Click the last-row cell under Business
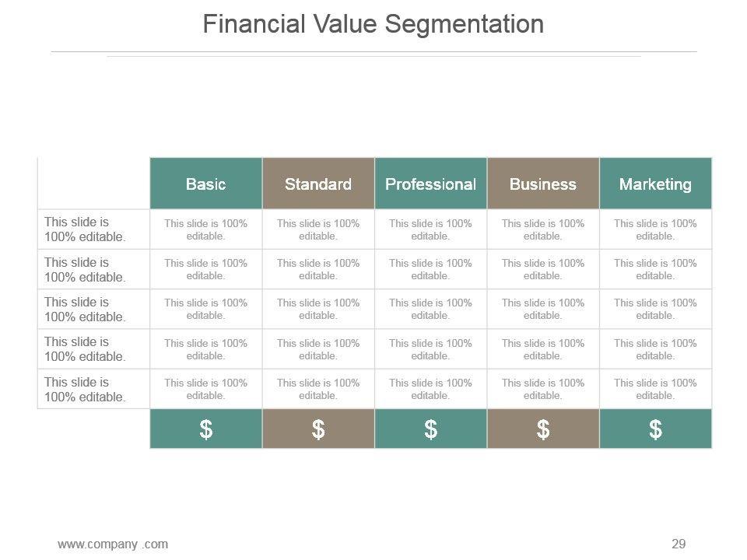The height and width of the screenshot is (560, 747). 543,389
